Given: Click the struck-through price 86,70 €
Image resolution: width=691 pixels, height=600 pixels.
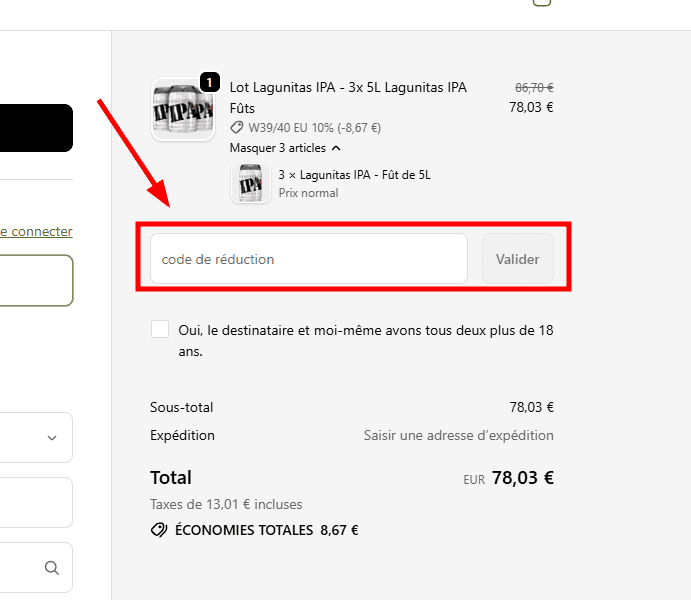Looking at the screenshot, I should [534, 87].
